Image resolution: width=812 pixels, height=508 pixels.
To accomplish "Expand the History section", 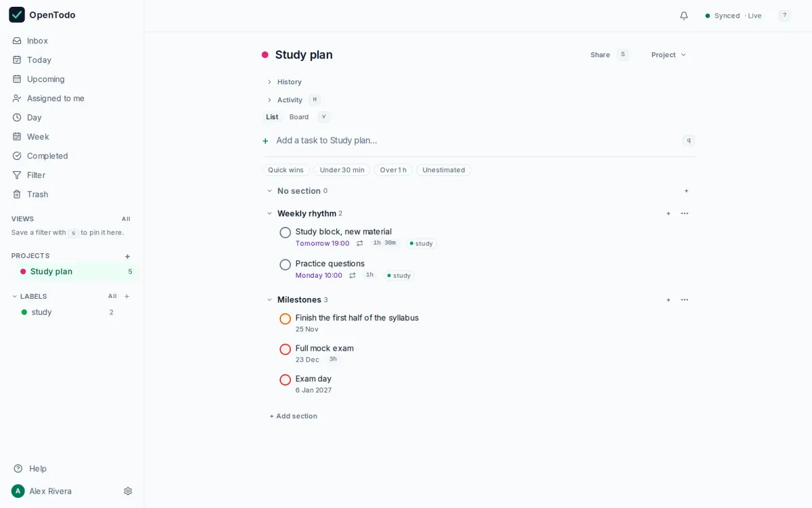I will point(284,82).
